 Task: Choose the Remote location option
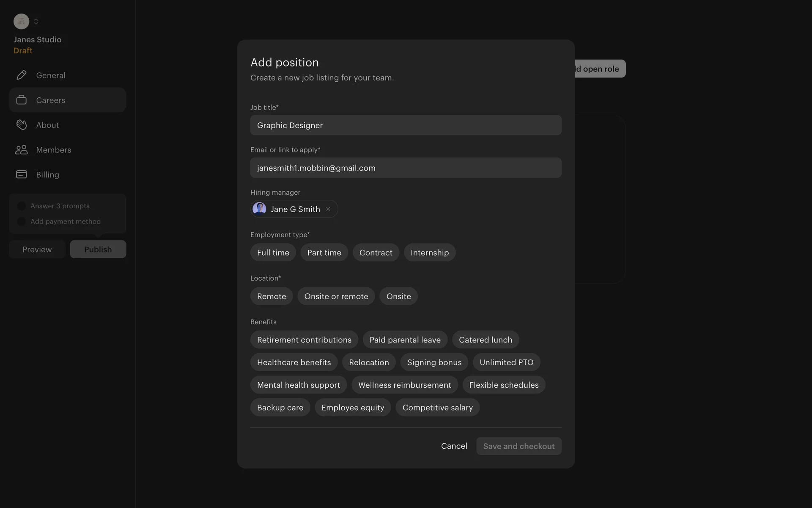[271, 296]
